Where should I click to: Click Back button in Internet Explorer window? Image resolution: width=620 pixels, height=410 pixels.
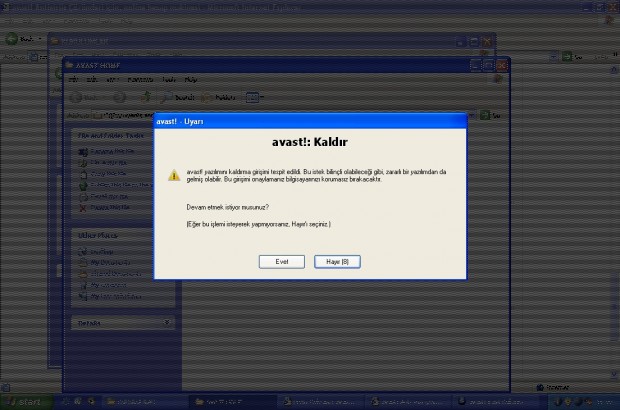click(x=21, y=39)
